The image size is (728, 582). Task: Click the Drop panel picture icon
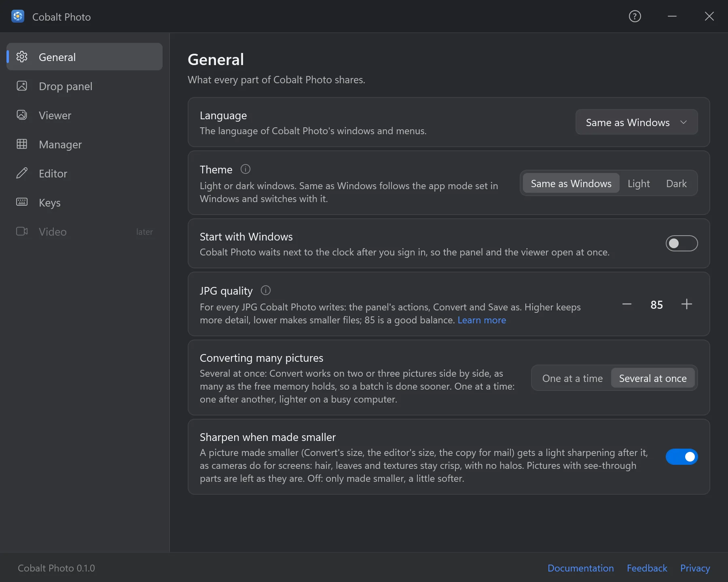coord(22,86)
